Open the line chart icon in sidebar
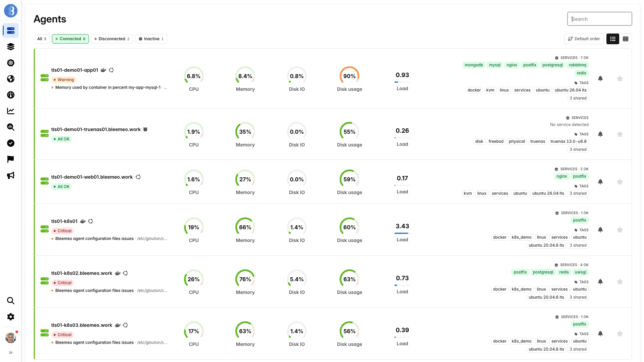Image resolution: width=644 pixels, height=362 pixels. click(11, 111)
